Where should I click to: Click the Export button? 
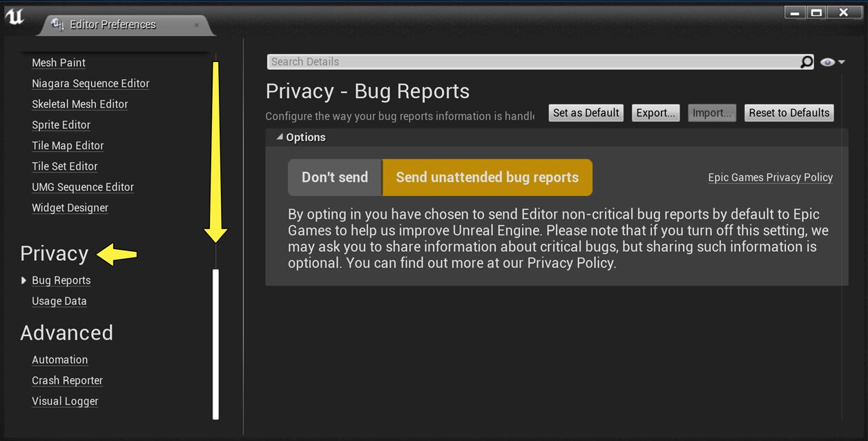(655, 112)
